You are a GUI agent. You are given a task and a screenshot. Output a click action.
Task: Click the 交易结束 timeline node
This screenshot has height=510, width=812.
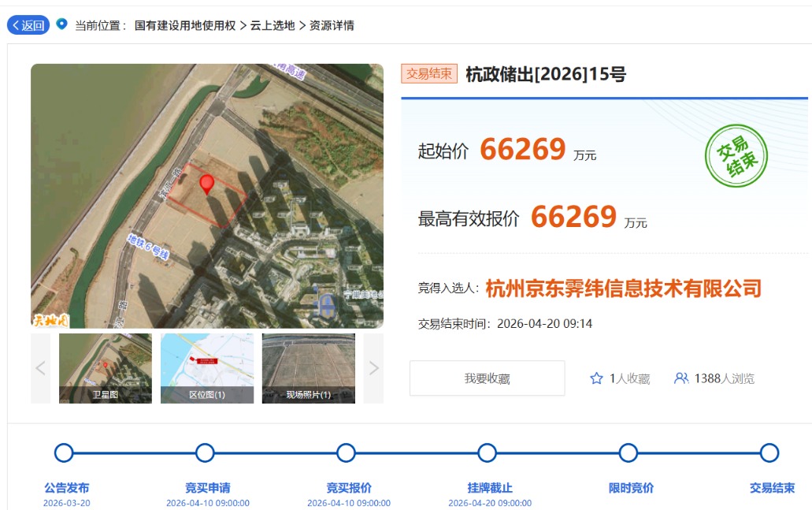(x=769, y=452)
